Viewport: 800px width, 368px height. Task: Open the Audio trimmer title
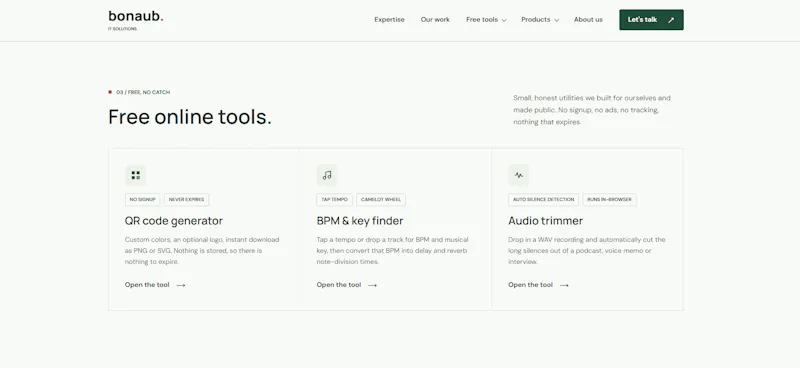click(545, 221)
